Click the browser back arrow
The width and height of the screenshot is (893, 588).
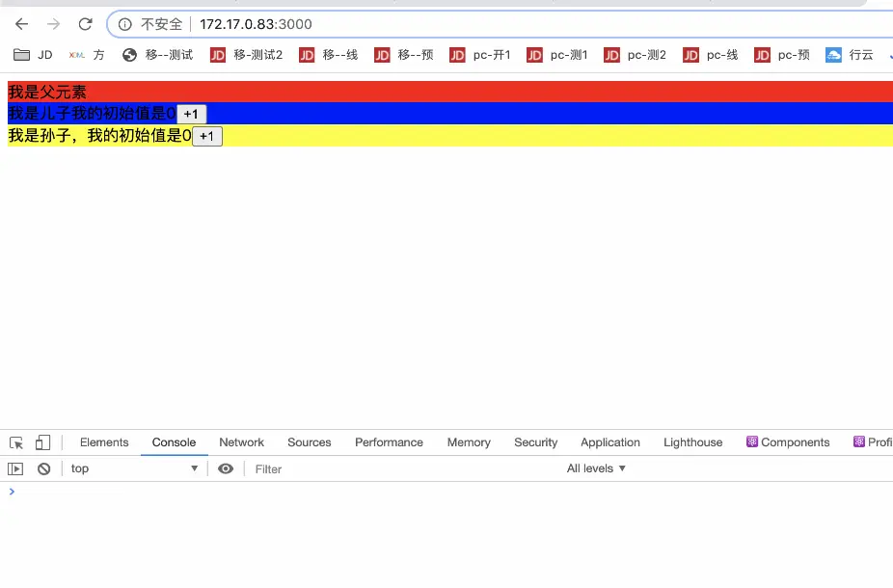[21, 24]
